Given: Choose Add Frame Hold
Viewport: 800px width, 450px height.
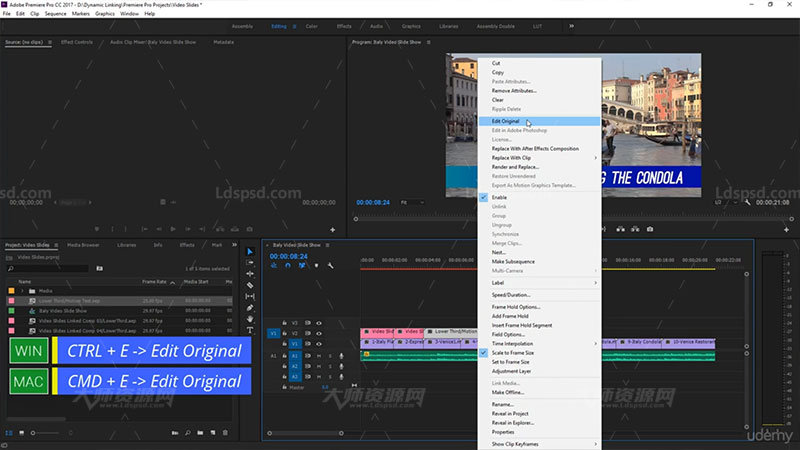Looking at the screenshot, I should [539, 316].
